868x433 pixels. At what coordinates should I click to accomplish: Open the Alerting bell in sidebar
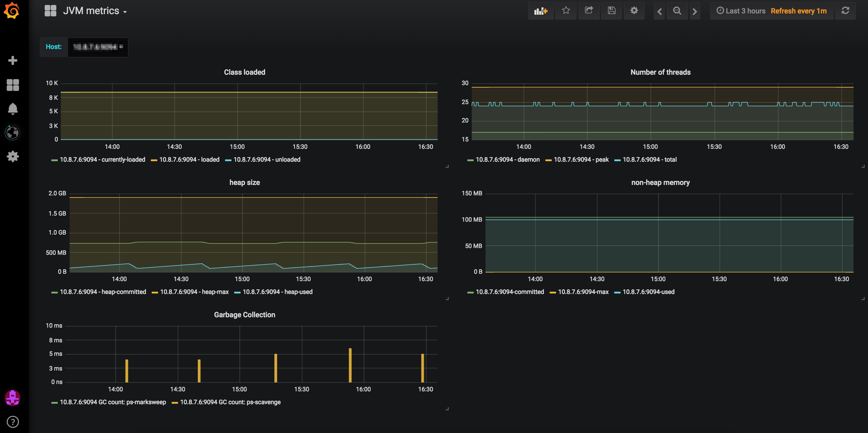pyautogui.click(x=13, y=109)
